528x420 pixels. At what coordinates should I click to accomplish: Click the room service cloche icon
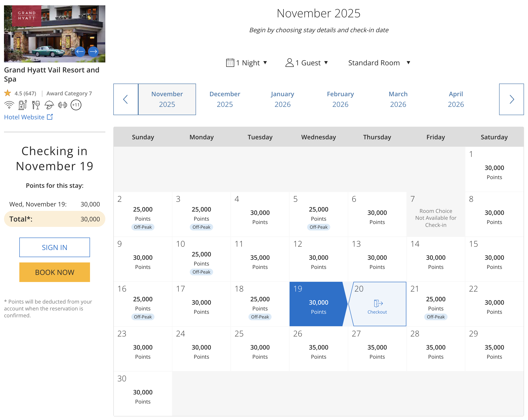pos(49,105)
